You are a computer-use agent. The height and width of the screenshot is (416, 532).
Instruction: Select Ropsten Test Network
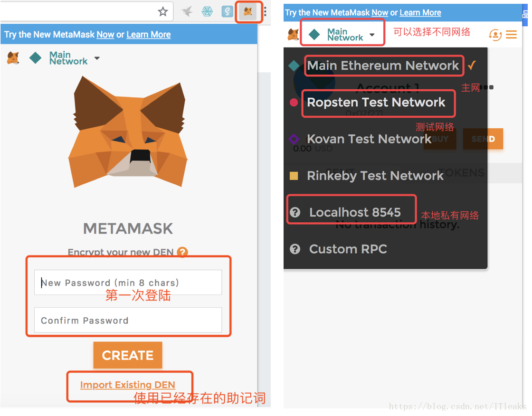(376, 103)
